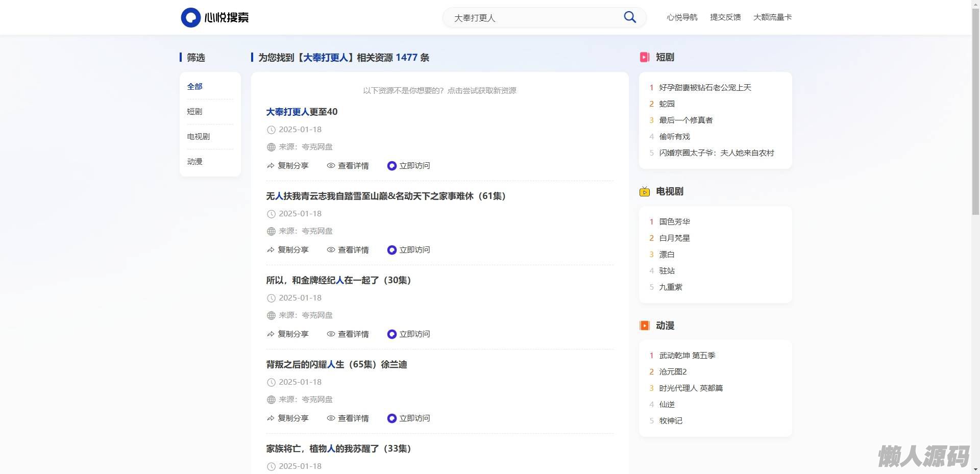Select the 全部 filter

click(194, 87)
